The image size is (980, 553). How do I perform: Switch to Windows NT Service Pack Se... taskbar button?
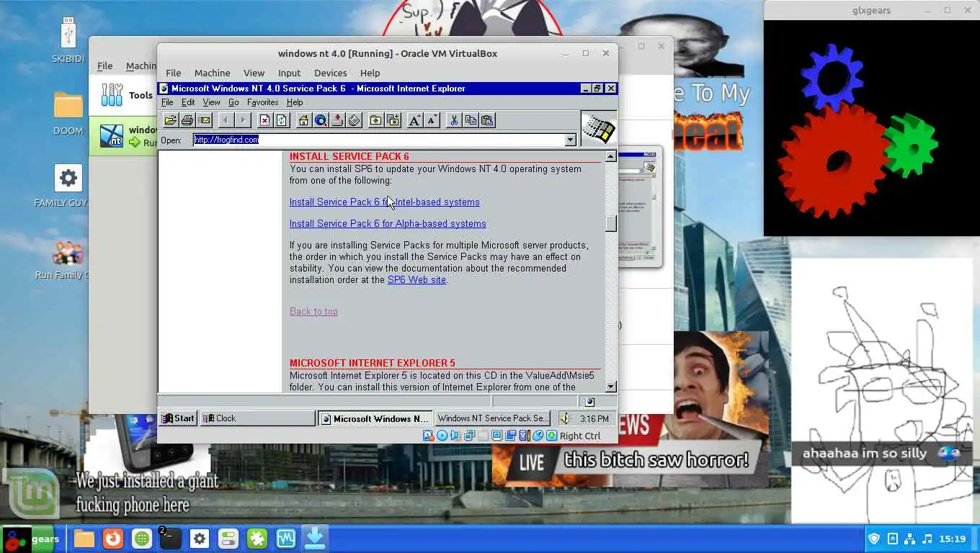tap(492, 418)
